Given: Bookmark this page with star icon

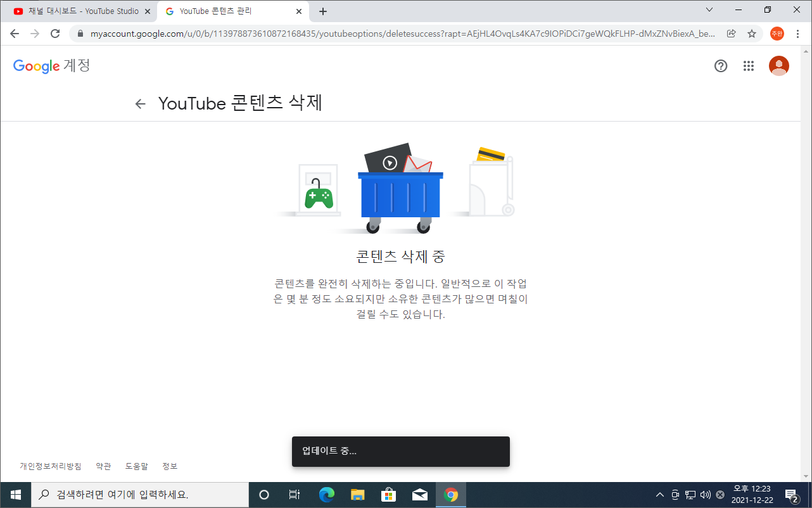Looking at the screenshot, I should [752, 34].
